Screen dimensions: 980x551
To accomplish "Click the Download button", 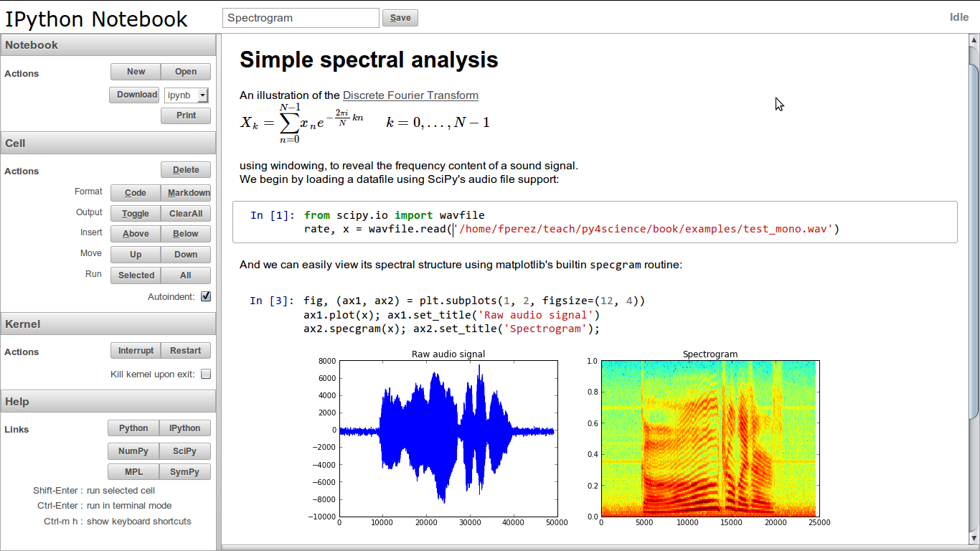I will [x=134, y=95].
